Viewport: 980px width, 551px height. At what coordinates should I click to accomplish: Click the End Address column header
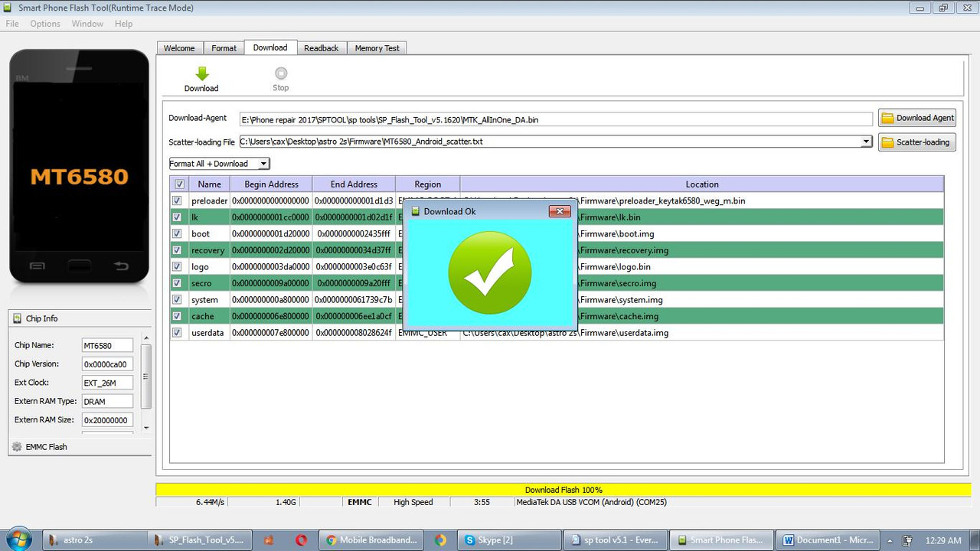[x=354, y=184]
